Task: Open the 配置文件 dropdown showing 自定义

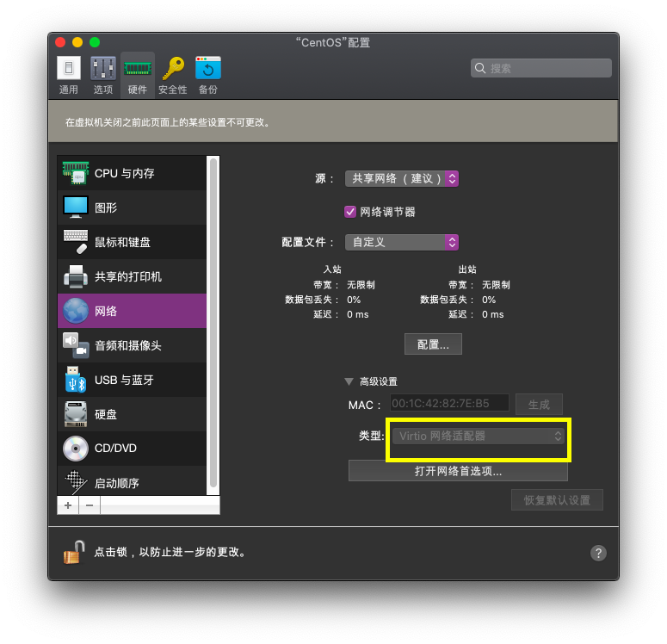Action: [402, 242]
